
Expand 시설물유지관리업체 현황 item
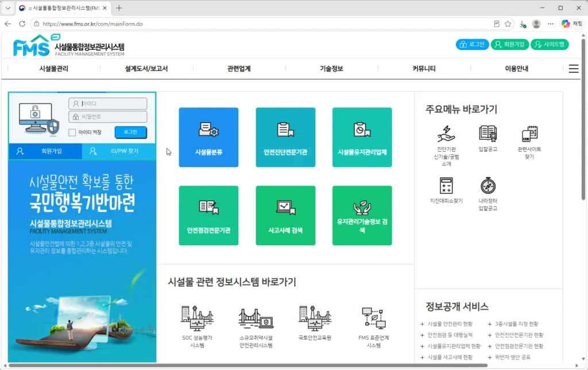(450, 346)
